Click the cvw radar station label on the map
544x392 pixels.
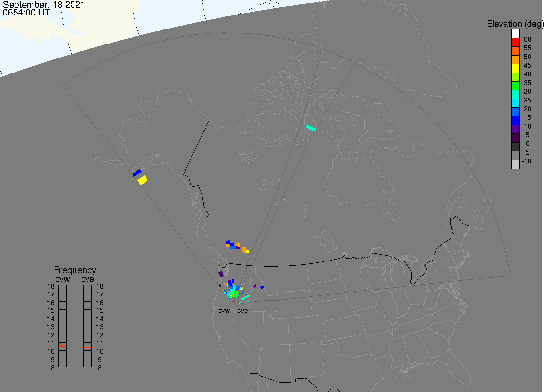pos(224,310)
